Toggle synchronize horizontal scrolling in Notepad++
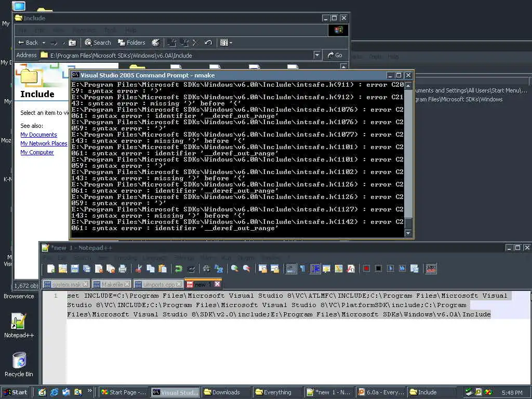532x399 pixels. pos(274,269)
